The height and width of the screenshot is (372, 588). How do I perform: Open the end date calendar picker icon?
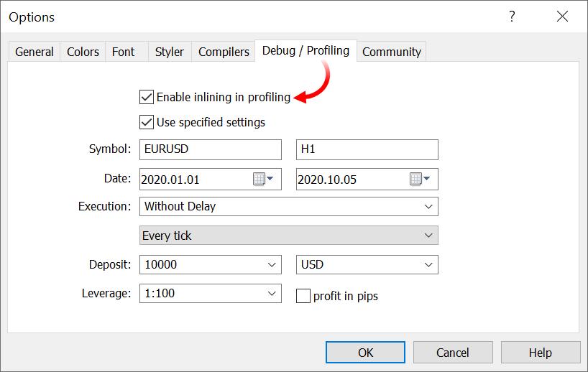coord(420,179)
